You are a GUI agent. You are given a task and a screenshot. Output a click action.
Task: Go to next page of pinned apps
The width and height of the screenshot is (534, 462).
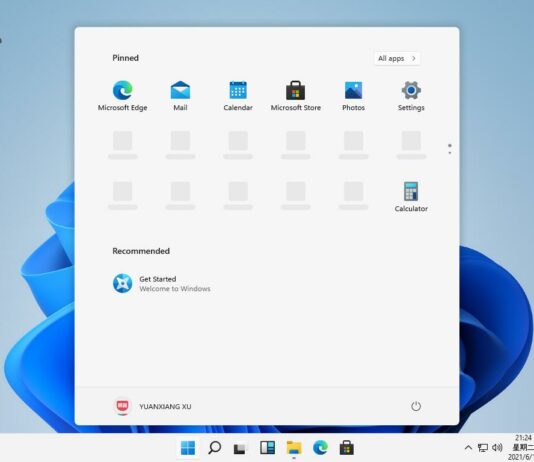click(450, 153)
